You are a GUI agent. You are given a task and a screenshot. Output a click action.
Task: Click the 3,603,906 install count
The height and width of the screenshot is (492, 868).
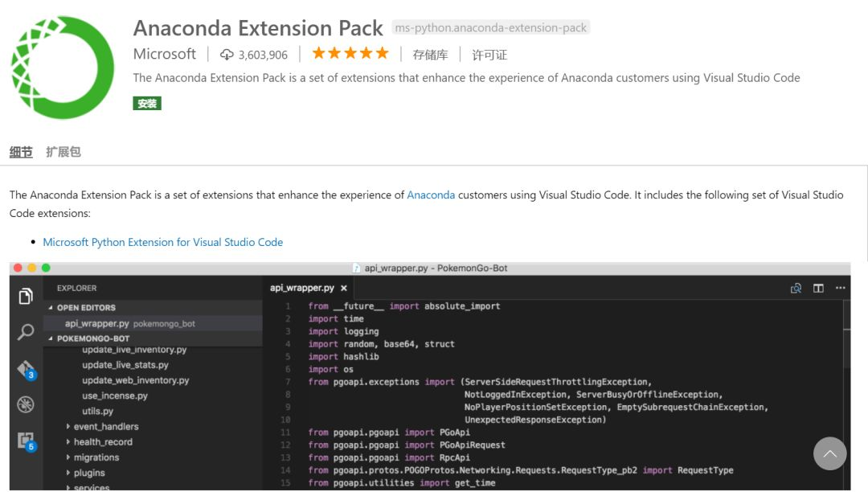[x=263, y=55]
